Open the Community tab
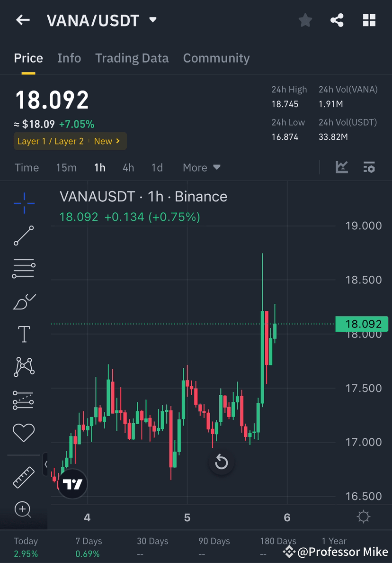392x563 pixels. pyautogui.click(x=216, y=58)
